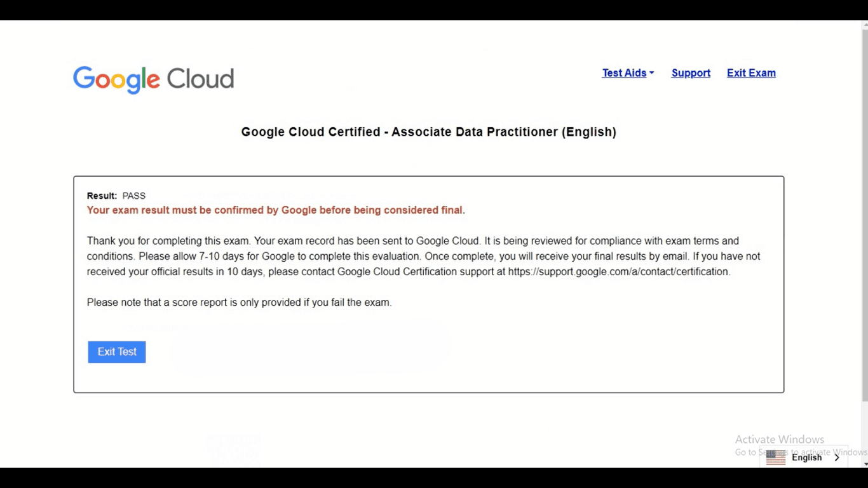Viewport: 868px width, 488px height.
Task: Click the Associate Data Practitioner exam title
Action: (428, 132)
